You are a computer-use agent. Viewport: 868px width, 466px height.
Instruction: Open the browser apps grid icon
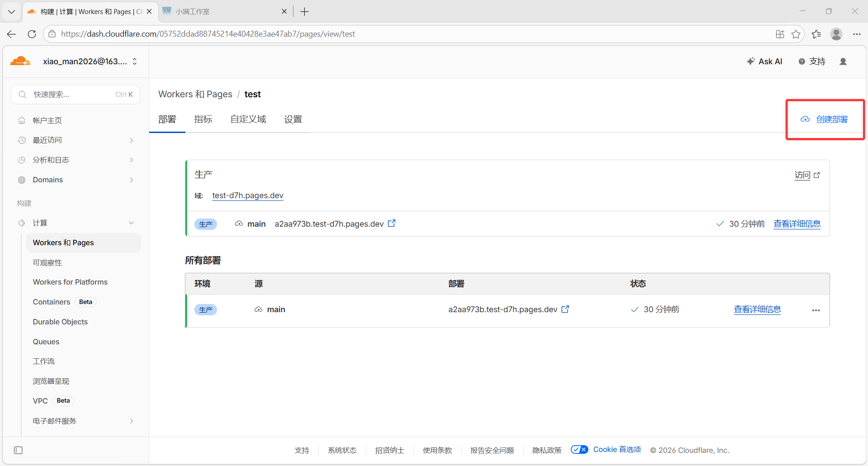[x=780, y=34]
